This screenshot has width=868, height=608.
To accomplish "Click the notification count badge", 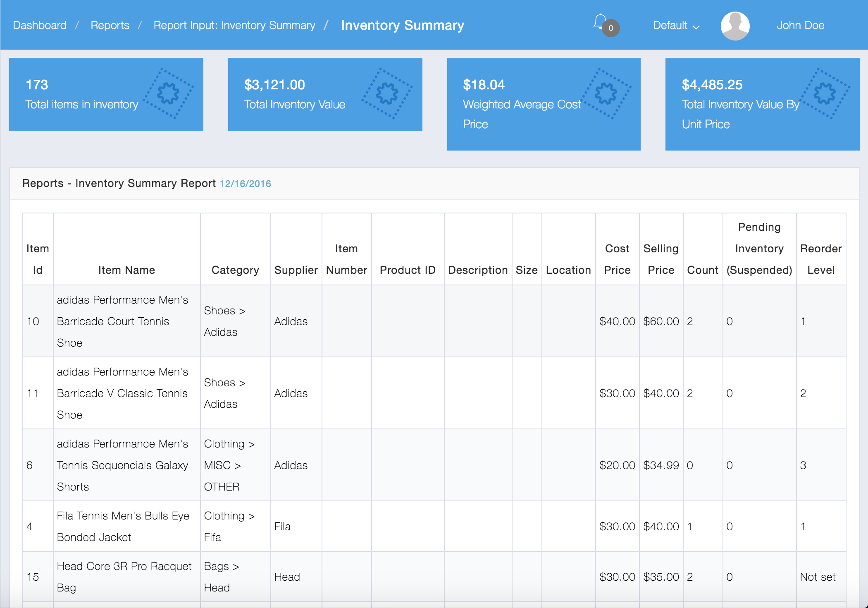I will click(x=610, y=28).
